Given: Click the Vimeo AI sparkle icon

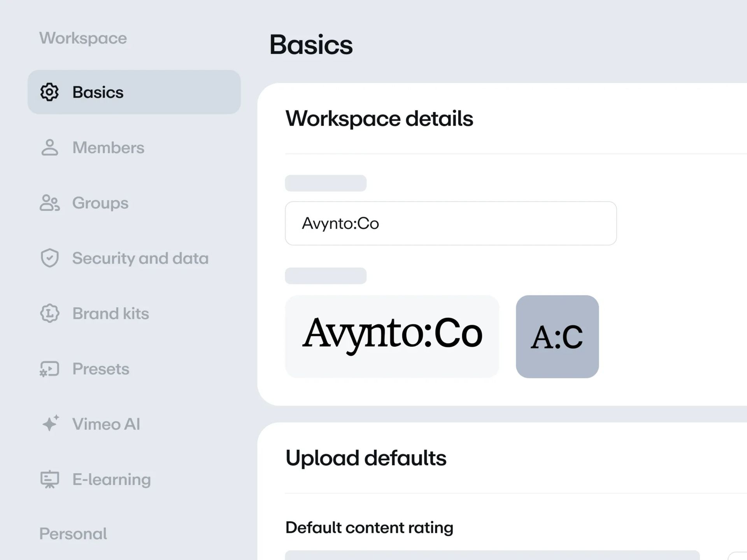Looking at the screenshot, I should (x=50, y=423).
